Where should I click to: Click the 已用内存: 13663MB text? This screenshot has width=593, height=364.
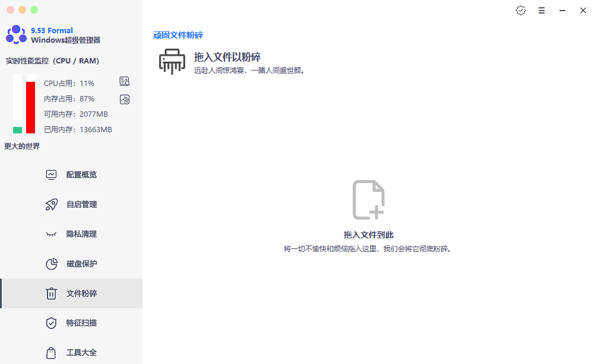78,130
